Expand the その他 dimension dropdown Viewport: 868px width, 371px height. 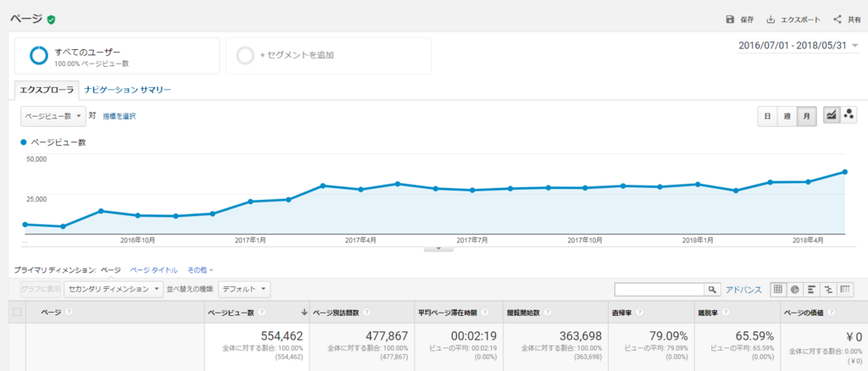(200, 270)
